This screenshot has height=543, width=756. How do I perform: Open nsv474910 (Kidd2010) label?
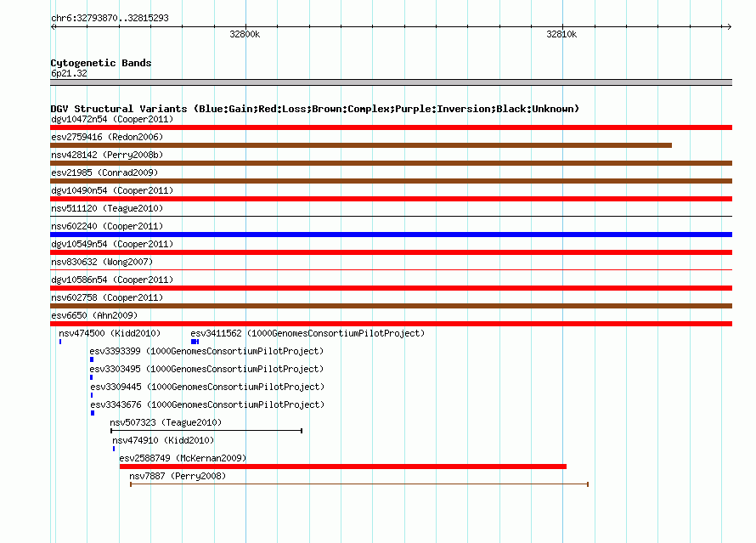(163, 440)
